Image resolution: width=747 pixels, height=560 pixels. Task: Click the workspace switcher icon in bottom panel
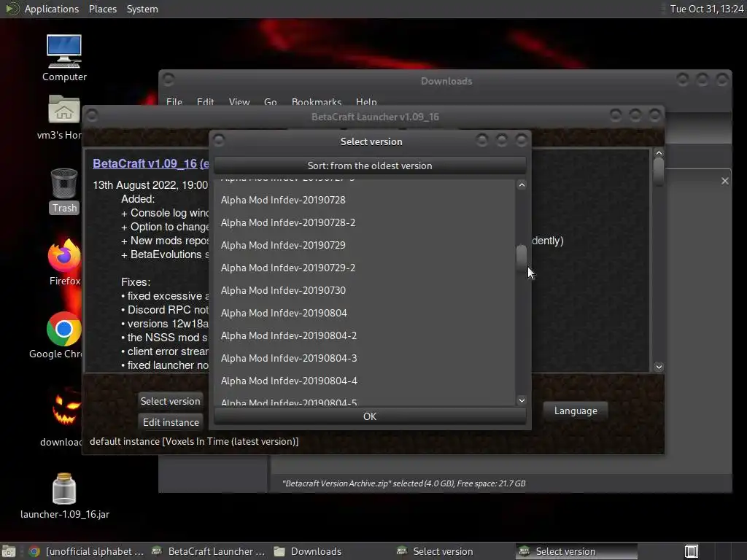click(692, 551)
